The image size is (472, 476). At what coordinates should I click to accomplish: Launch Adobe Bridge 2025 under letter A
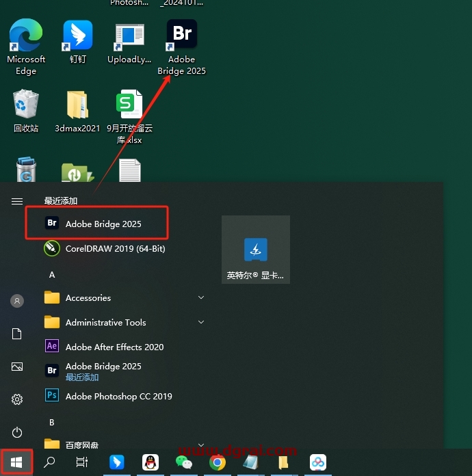pyautogui.click(x=94, y=371)
